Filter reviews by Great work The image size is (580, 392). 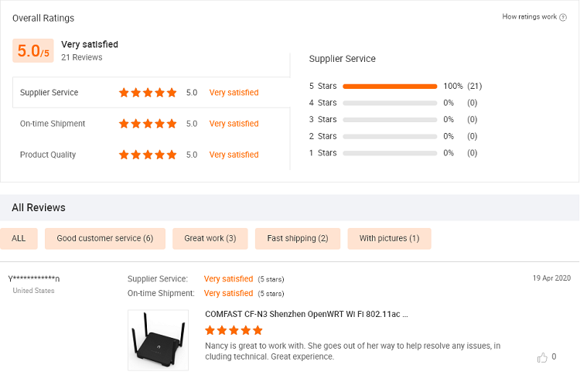tap(210, 238)
